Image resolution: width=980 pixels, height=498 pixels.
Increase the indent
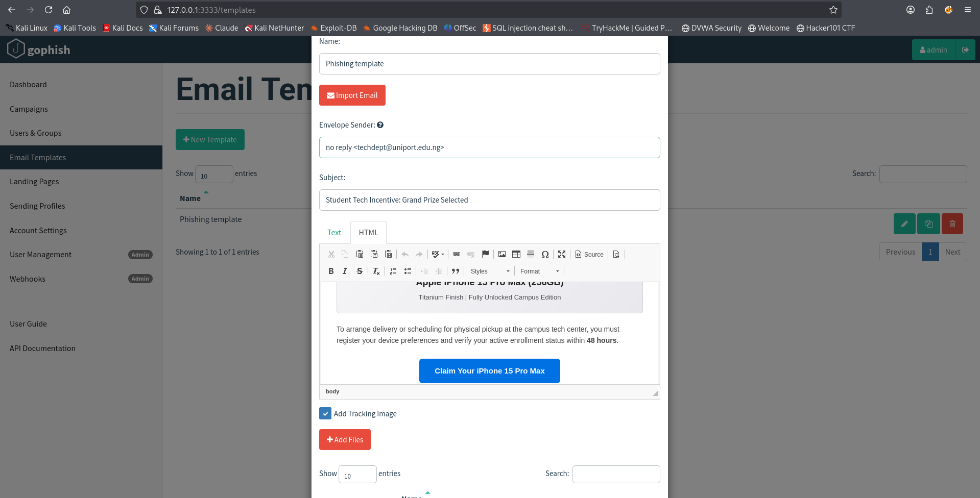coord(439,271)
